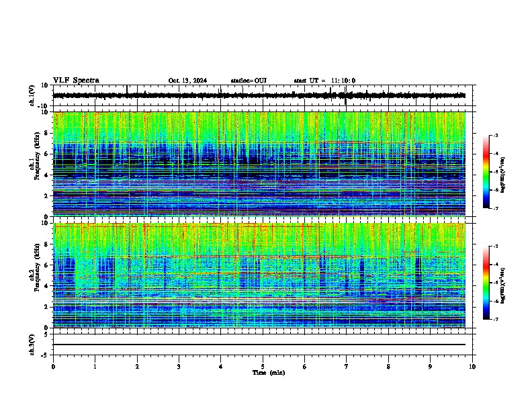Click the "-3" tick on ch.2 colorbar
The height and width of the screenshot is (411, 532).
tap(496, 246)
